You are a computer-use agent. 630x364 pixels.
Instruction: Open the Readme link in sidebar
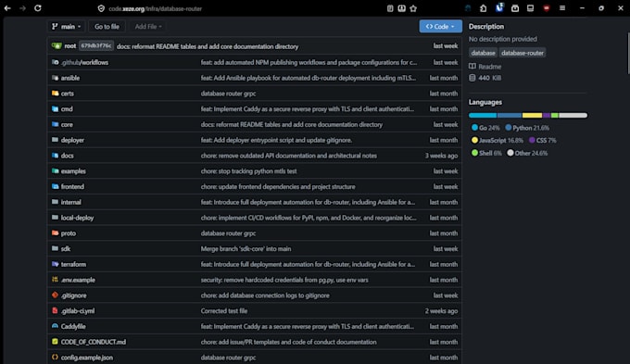pyautogui.click(x=489, y=67)
